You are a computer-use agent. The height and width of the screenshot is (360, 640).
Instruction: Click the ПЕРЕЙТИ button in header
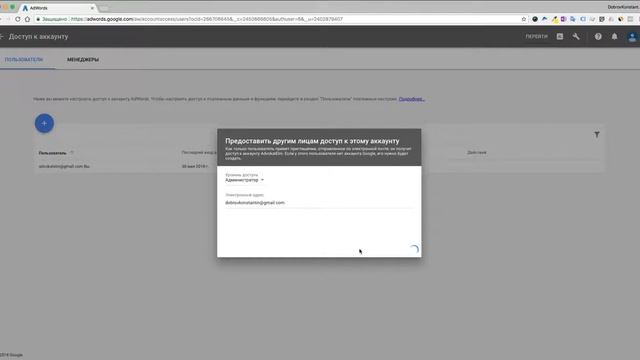(x=536, y=37)
